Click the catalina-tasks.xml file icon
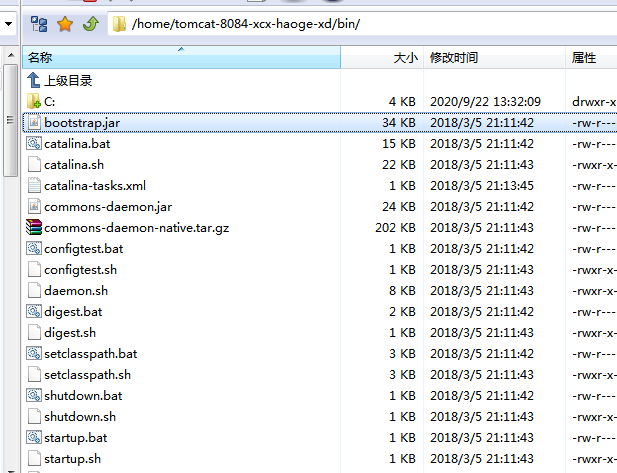Image resolution: width=617 pixels, height=473 pixels. 34,185
